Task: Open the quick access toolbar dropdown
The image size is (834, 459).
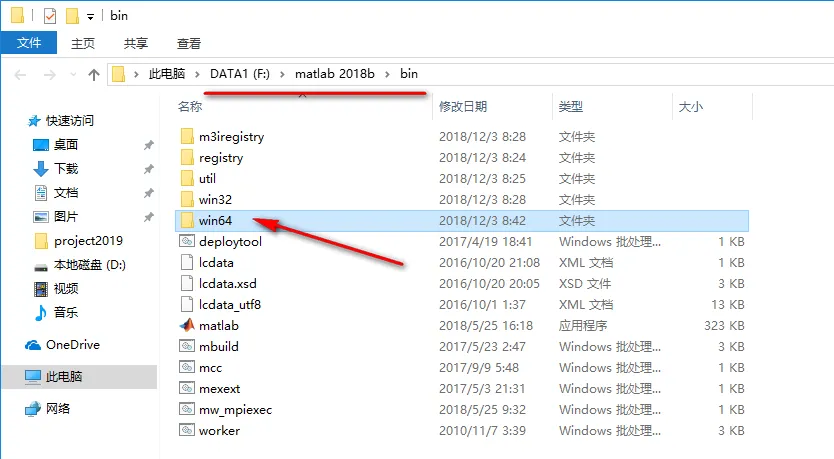Action: (90, 17)
